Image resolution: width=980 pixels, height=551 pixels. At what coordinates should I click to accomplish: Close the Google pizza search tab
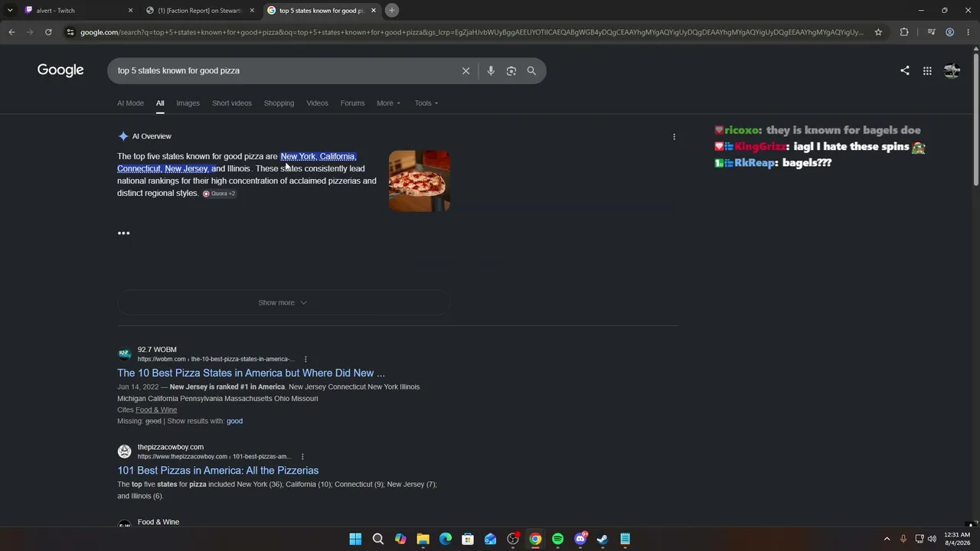coord(374,10)
